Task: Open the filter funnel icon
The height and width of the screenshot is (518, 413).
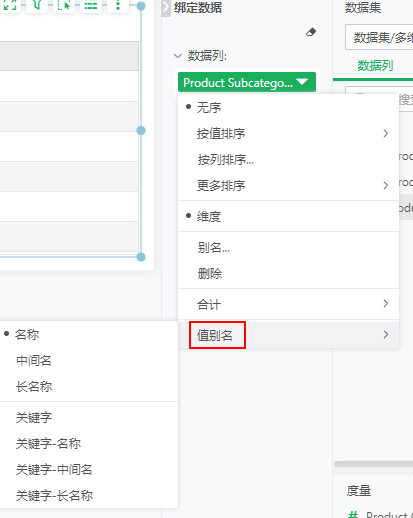Action: tap(37, 5)
